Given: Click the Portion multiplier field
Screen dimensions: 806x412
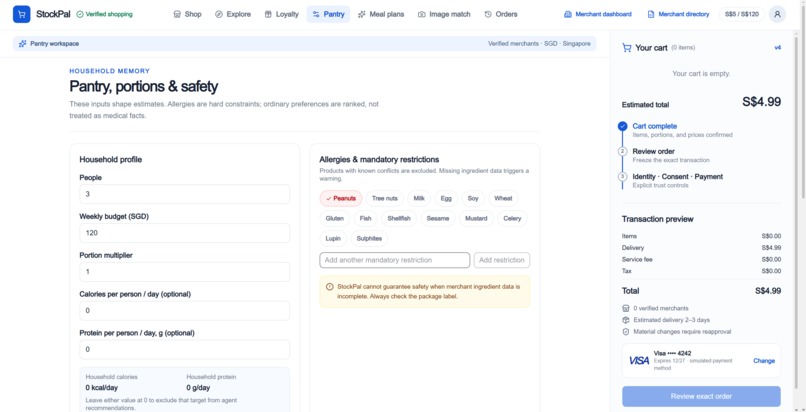Looking at the screenshot, I should [x=185, y=272].
